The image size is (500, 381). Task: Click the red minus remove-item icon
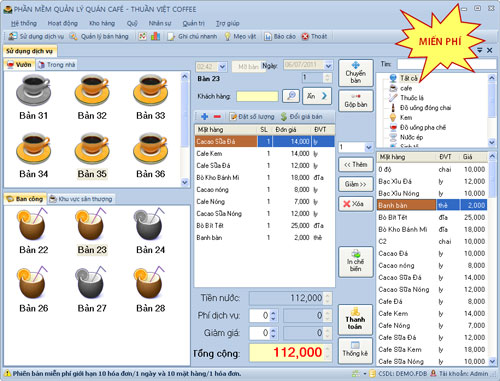[217, 116]
